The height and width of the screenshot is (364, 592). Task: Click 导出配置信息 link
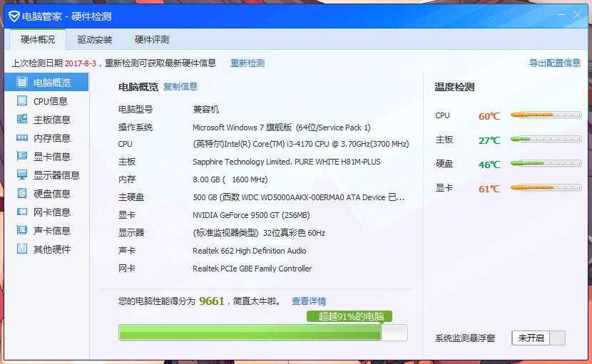[555, 63]
